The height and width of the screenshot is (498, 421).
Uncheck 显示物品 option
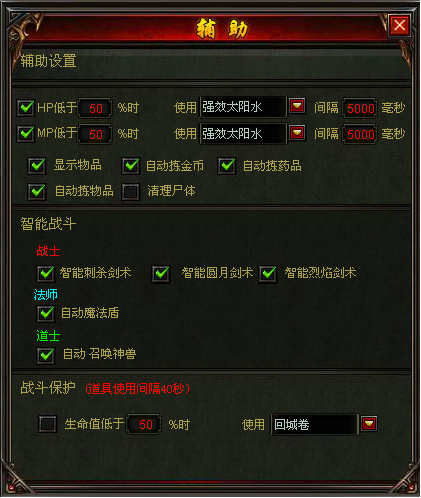coord(37,166)
